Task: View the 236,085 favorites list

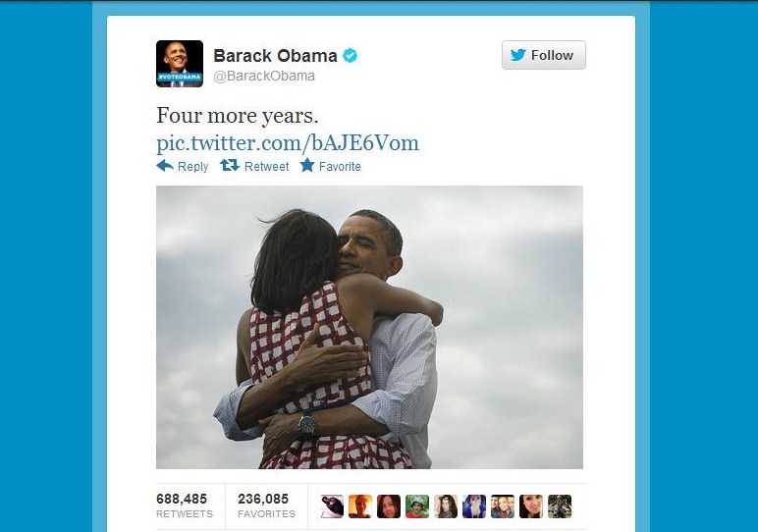Action: point(266,505)
